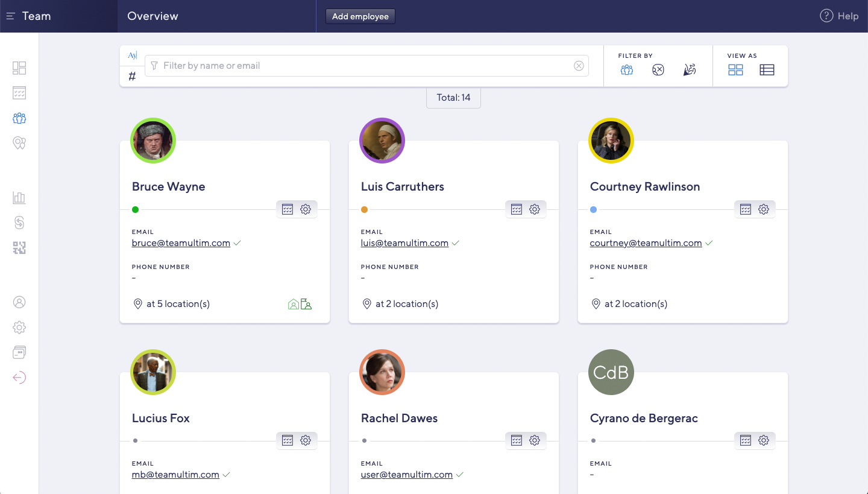Clear the filter with the X button

[579, 66]
